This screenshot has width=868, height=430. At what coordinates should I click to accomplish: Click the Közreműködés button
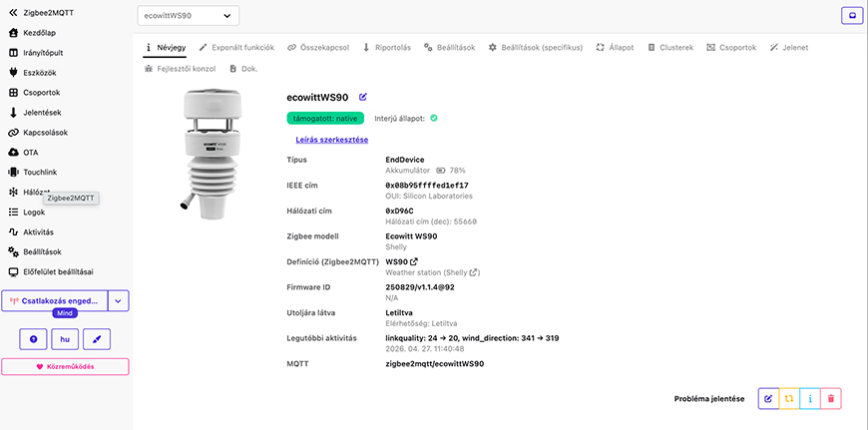pos(65,366)
